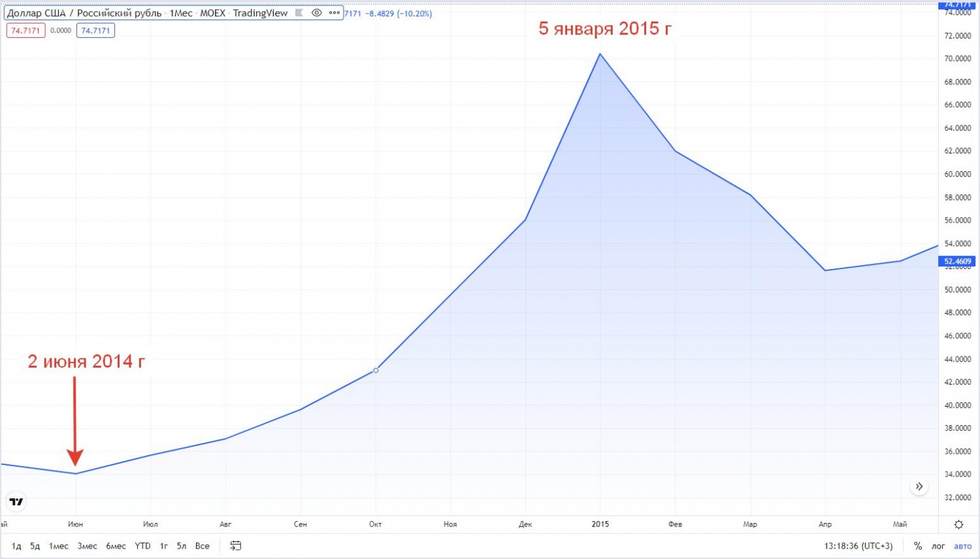Open the go-to-date calendar icon
This screenshot has width=980, height=559.
click(x=236, y=546)
